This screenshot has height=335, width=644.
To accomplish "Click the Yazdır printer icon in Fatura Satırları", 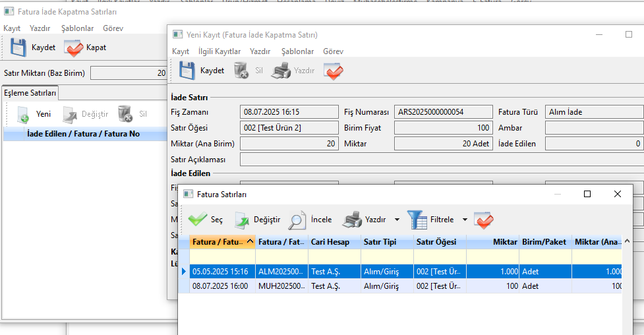I will 353,220.
